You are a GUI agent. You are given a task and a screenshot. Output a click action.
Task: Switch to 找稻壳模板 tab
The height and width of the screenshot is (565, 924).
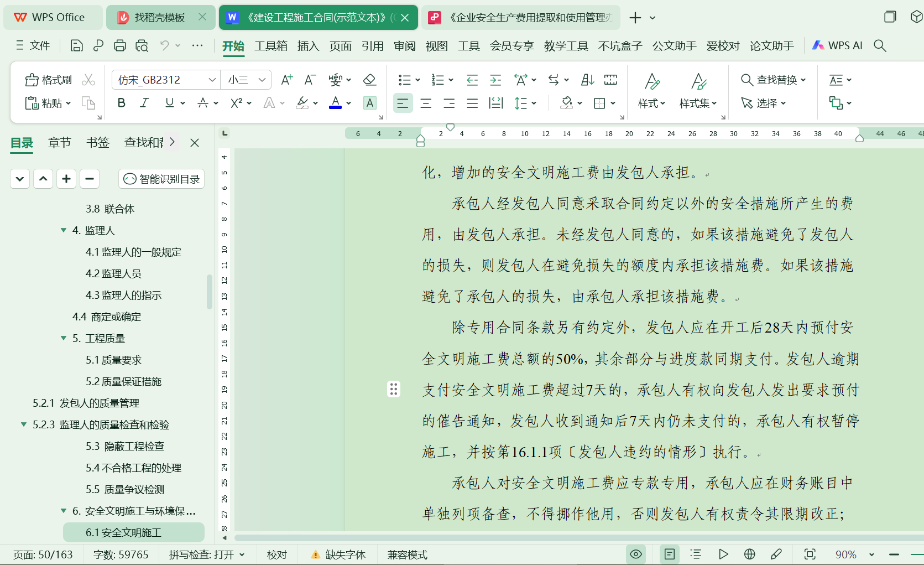tap(159, 17)
